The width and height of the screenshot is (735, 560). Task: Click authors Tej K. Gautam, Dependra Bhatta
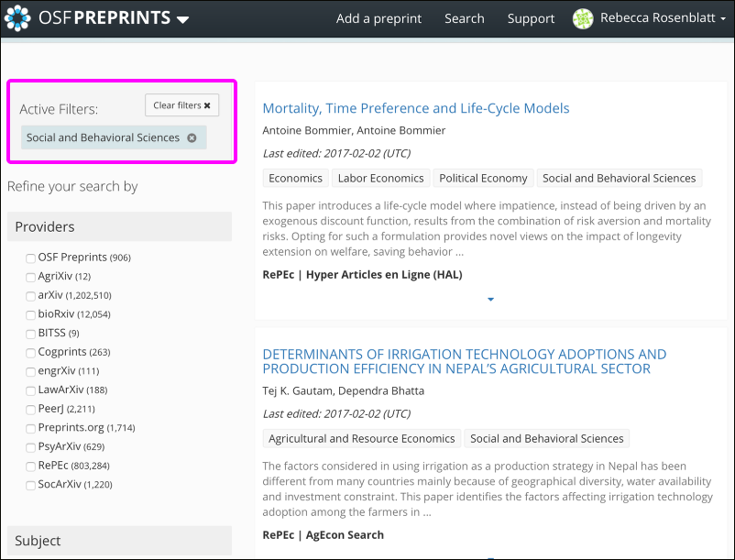[x=343, y=390]
